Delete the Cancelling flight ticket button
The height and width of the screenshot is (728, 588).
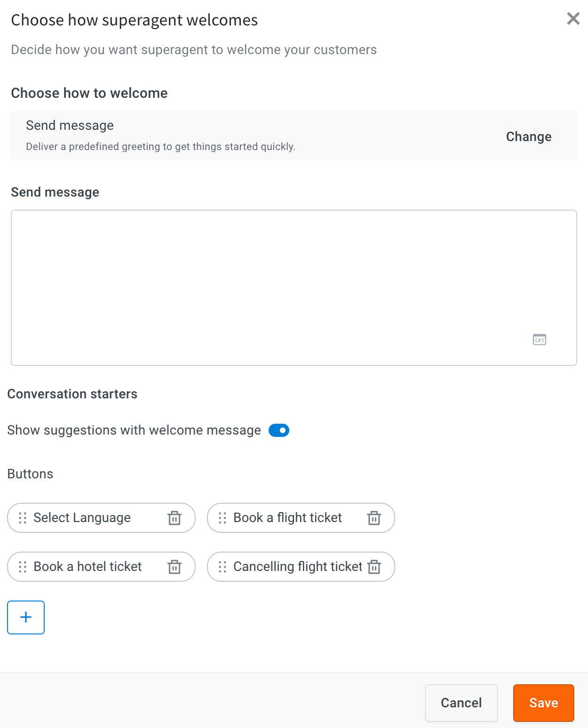coord(374,567)
